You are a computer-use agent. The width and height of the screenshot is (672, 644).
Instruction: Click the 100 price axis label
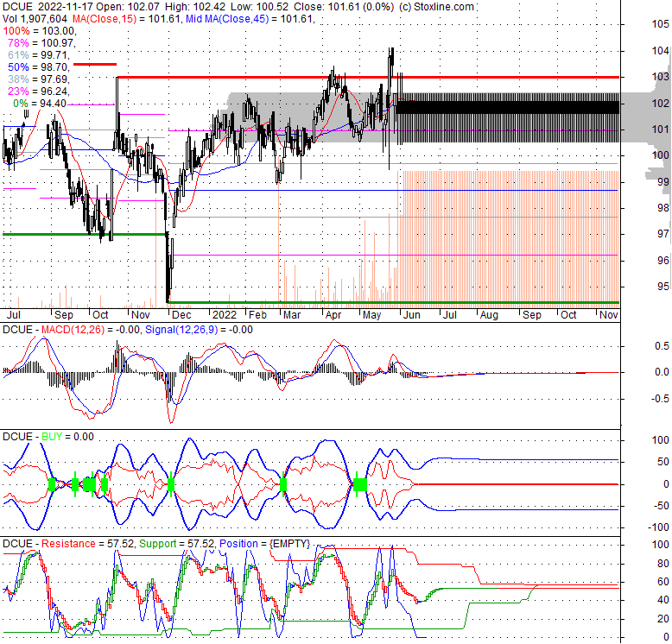point(660,155)
